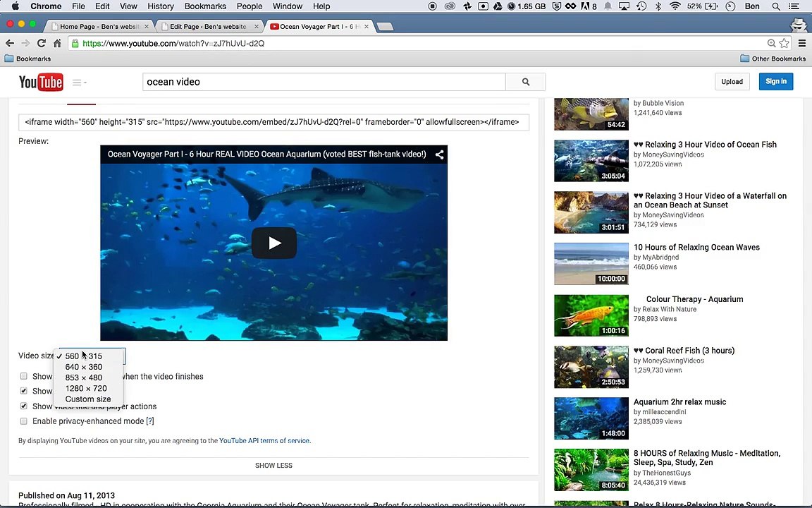Click the user name Ben in menu bar
The width and height of the screenshot is (812, 508).
click(x=752, y=6)
